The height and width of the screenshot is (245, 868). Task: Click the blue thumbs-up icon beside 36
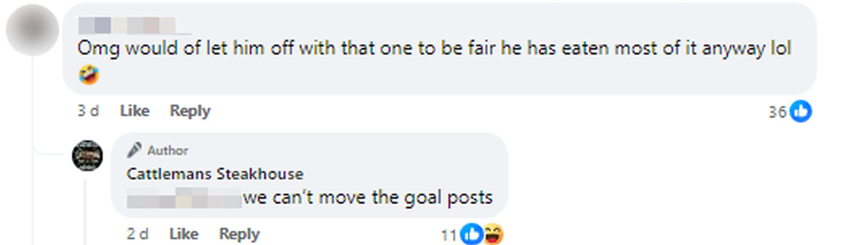tap(801, 111)
